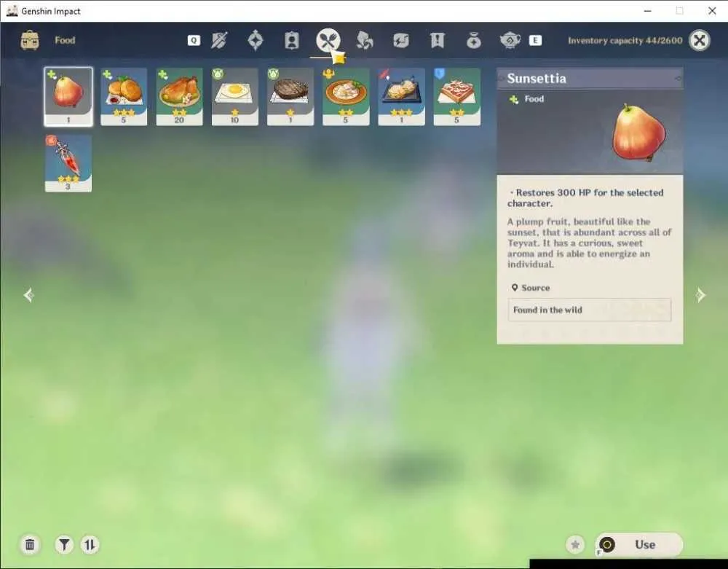The width and height of the screenshot is (728, 569).
Task: Switch to Character Development Items tab
Action: click(292, 40)
